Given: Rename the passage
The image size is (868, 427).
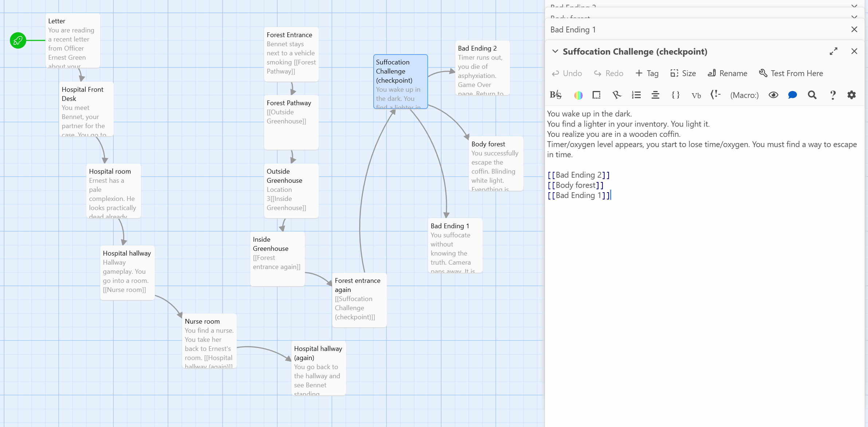Looking at the screenshot, I should point(727,73).
